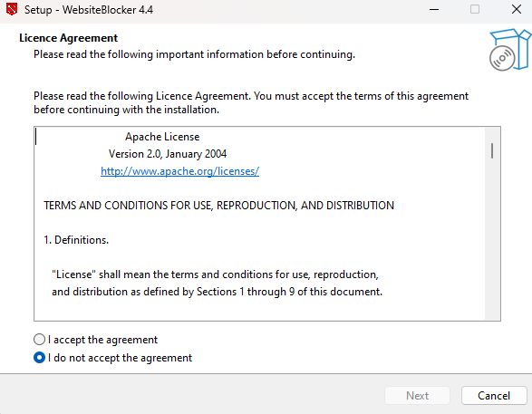Image resolution: width=532 pixels, height=414 pixels.
Task: Click the "Sections 1 through 9" line
Action: [x=217, y=292]
